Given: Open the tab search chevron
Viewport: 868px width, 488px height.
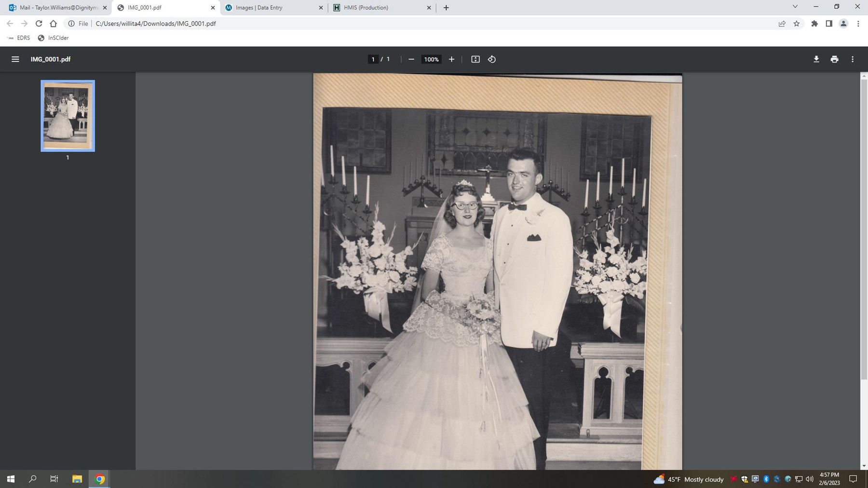Looking at the screenshot, I should click(795, 7).
